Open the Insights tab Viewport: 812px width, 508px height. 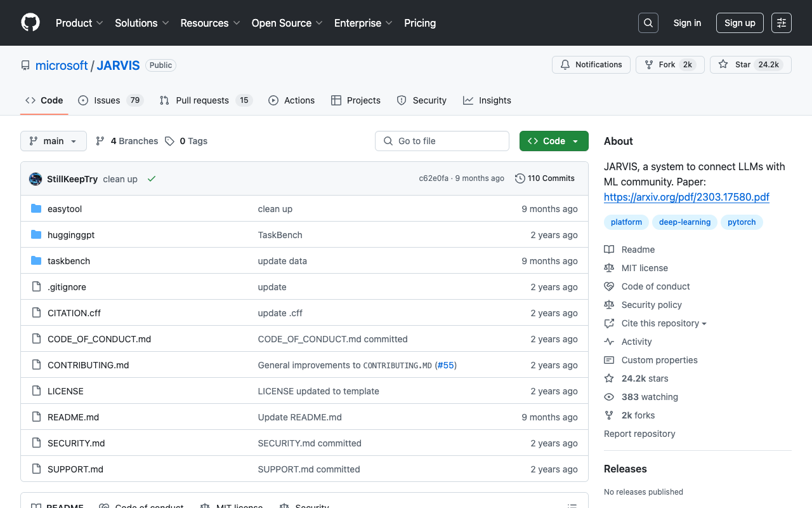point(487,100)
